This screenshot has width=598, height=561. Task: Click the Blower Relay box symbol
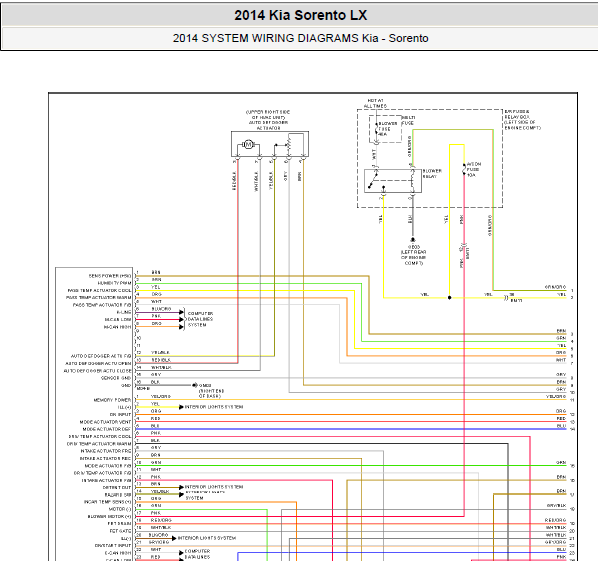pyautogui.click(x=393, y=181)
